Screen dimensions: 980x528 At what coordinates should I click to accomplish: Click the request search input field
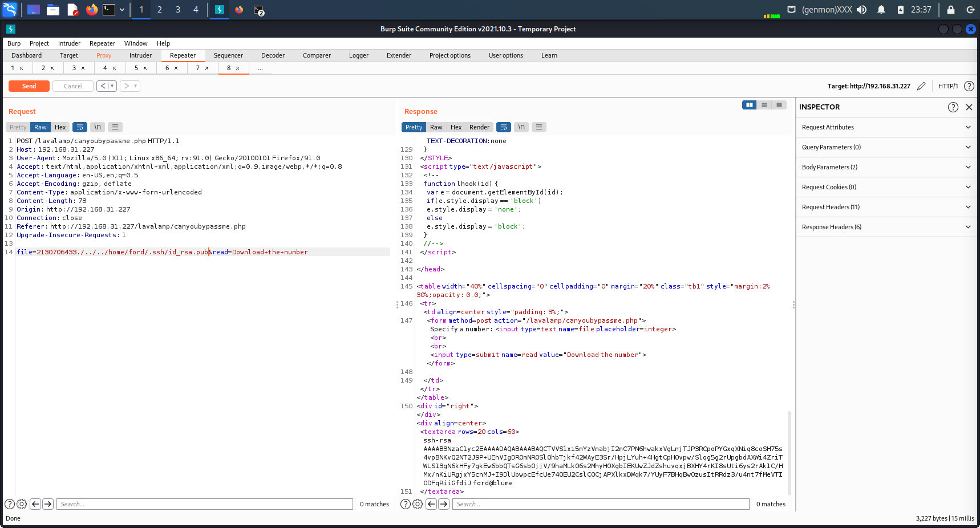pyautogui.click(x=205, y=504)
